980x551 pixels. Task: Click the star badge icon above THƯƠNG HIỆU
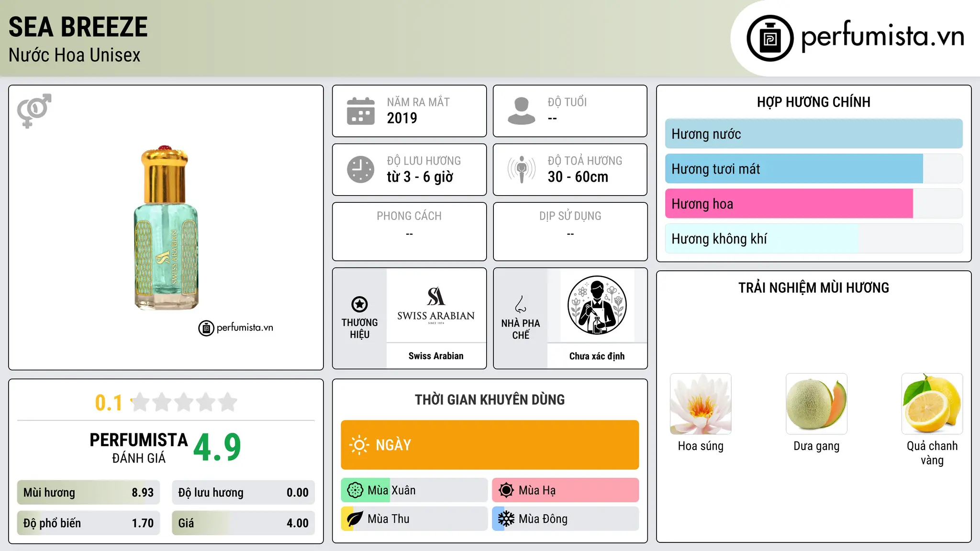[x=359, y=304]
